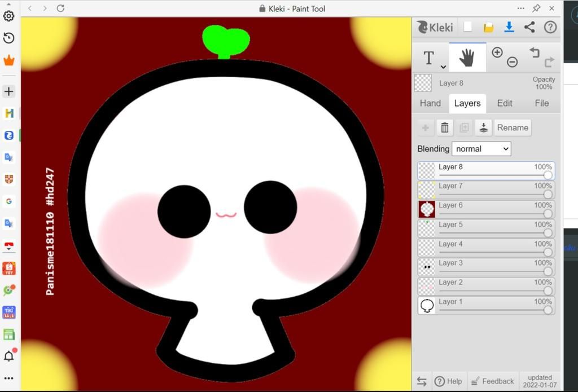Switch to the Hand tab
578x392 pixels.
click(x=430, y=103)
